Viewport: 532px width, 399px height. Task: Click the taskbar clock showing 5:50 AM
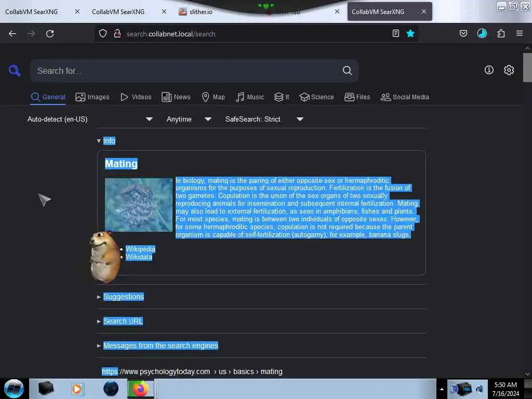506,389
